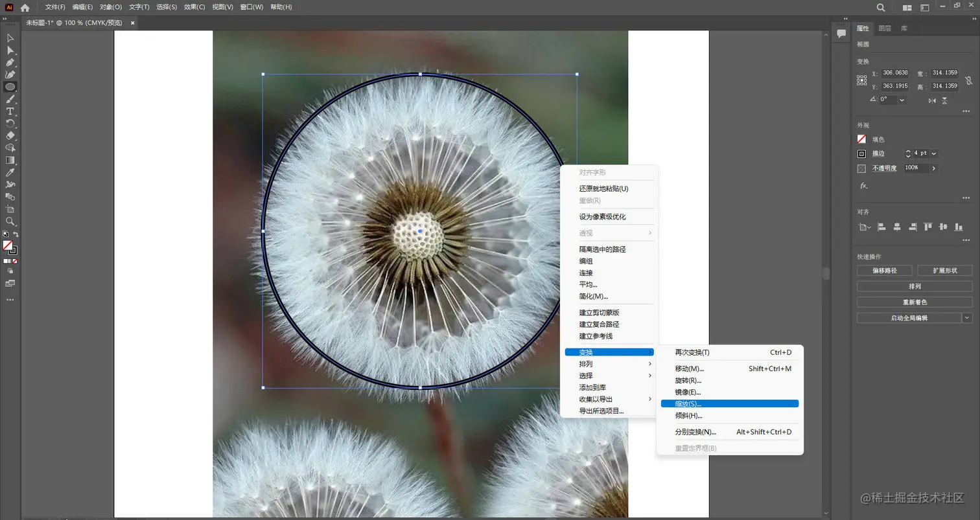
Task: Click the flip horizontal icon
Action: click(932, 100)
